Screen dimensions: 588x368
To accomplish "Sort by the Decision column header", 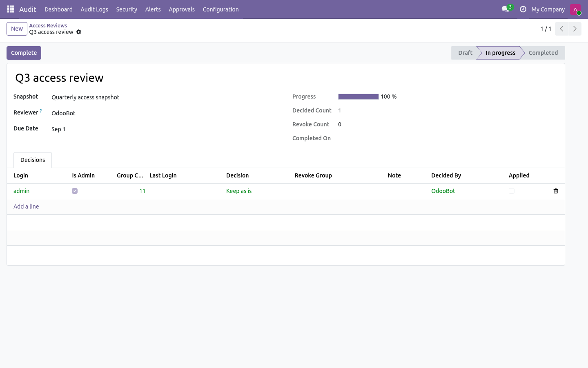I will click(257, 175).
